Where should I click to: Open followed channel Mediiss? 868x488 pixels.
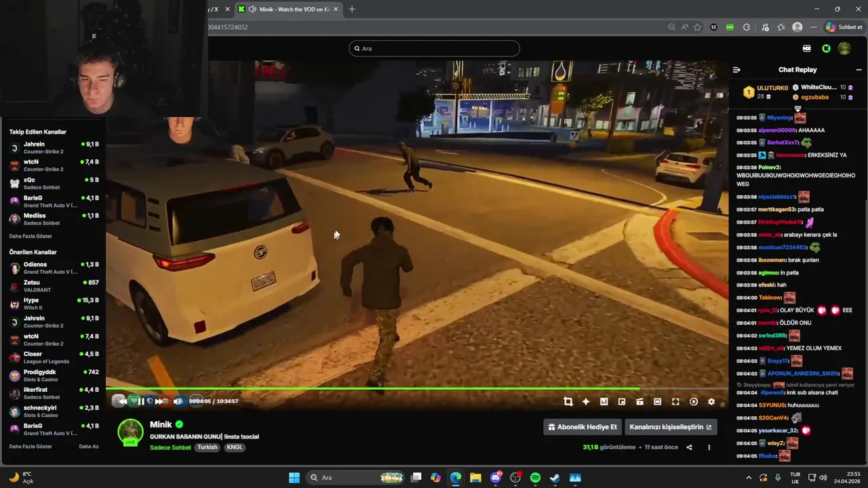[x=54, y=219]
